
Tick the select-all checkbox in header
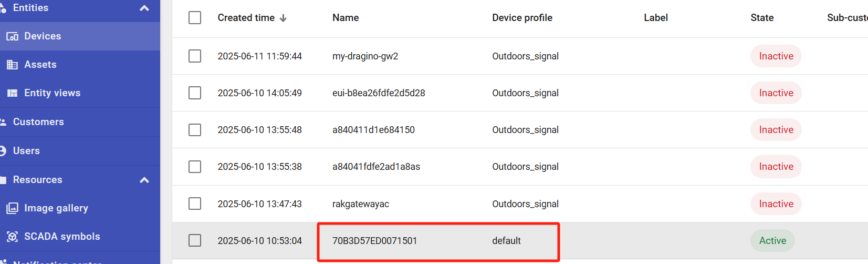click(x=195, y=18)
